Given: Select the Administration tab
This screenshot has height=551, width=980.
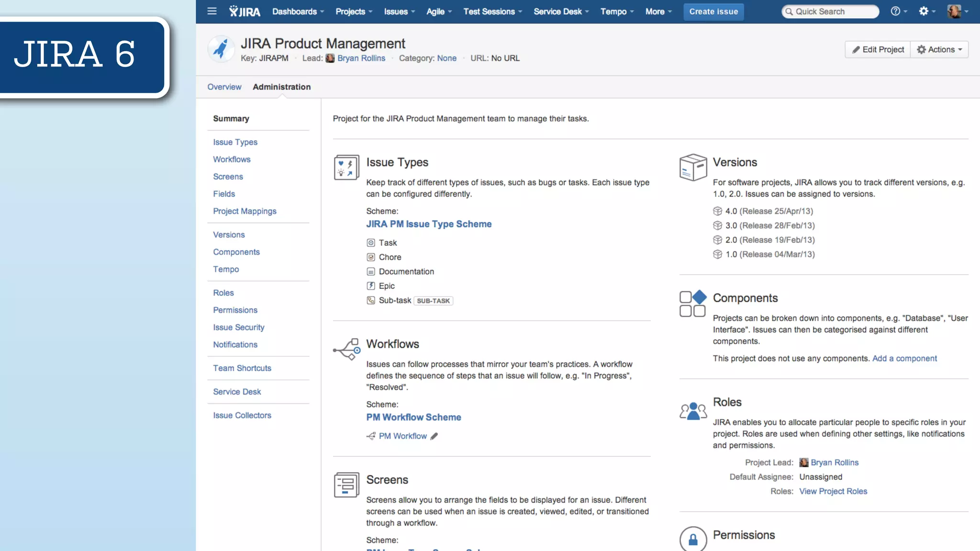Looking at the screenshot, I should pyautogui.click(x=282, y=87).
